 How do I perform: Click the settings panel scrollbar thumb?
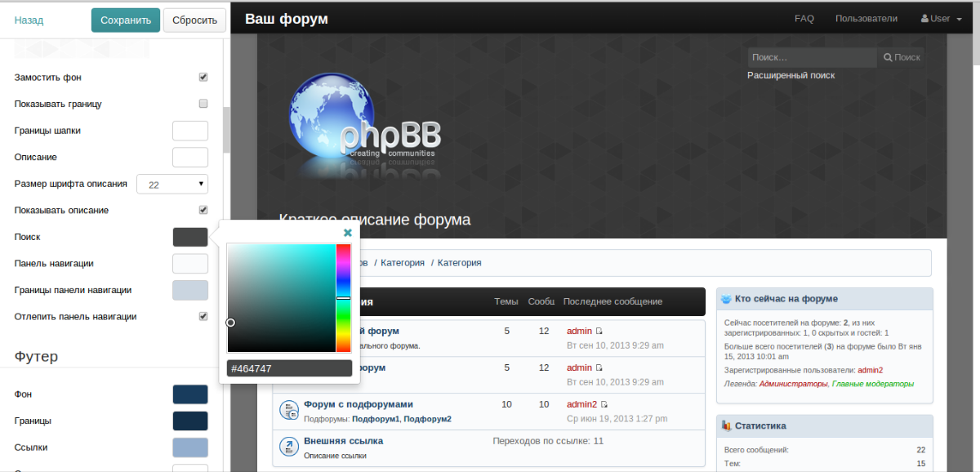point(227,130)
